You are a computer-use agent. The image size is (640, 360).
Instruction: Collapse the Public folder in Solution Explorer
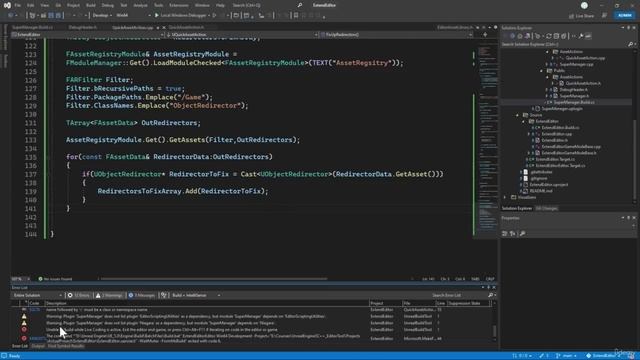click(541, 71)
